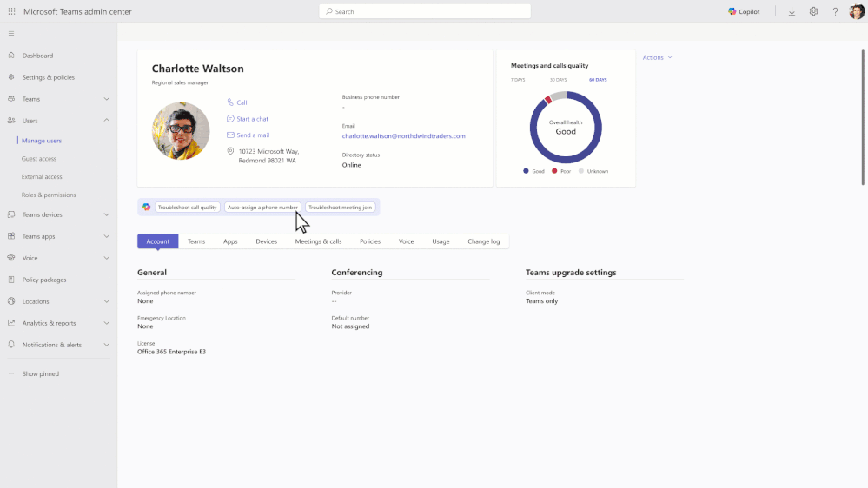Open Guest access in sidebar
The width and height of the screenshot is (868, 488).
coord(39,159)
